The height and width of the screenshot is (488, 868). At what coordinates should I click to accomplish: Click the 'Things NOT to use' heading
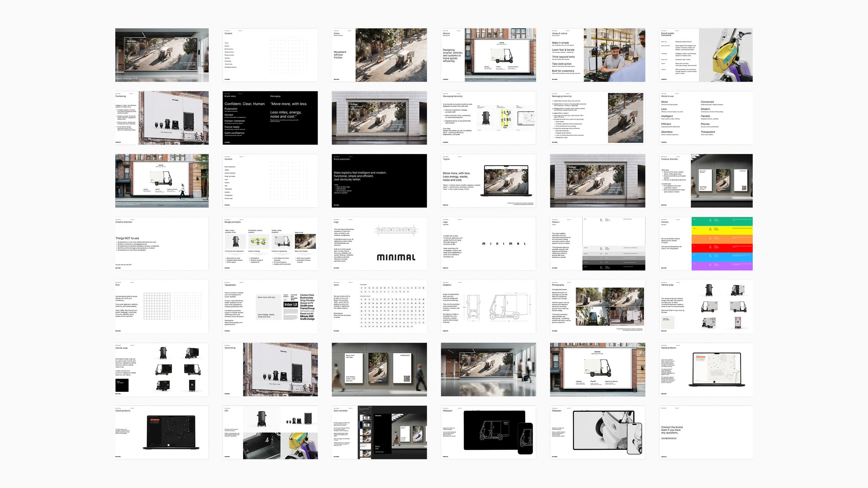point(127,238)
